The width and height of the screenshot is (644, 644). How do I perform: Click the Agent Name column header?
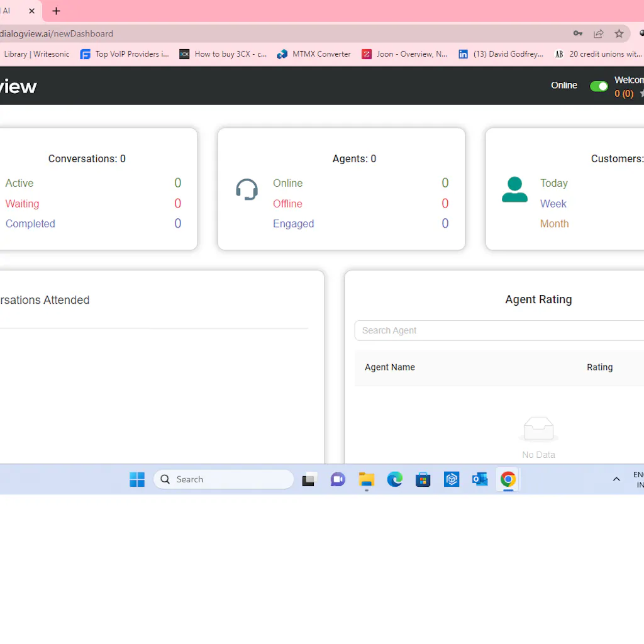click(390, 367)
